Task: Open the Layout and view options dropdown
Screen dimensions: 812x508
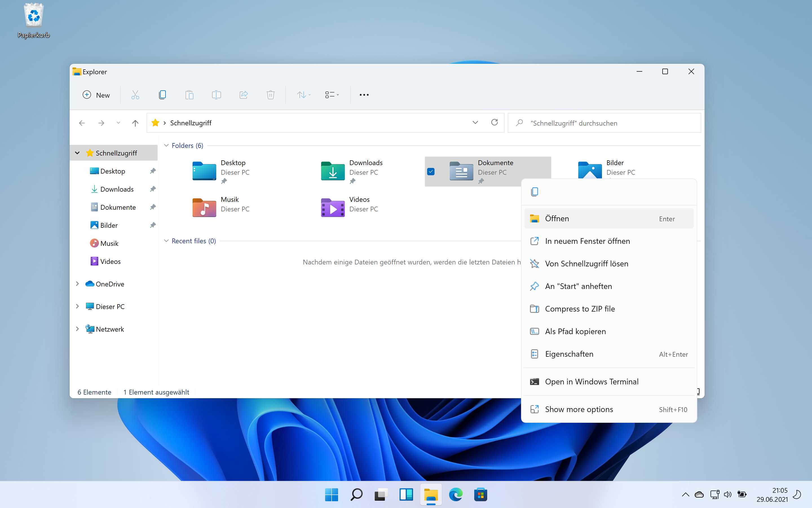Action: pyautogui.click(x=332, y=95)
